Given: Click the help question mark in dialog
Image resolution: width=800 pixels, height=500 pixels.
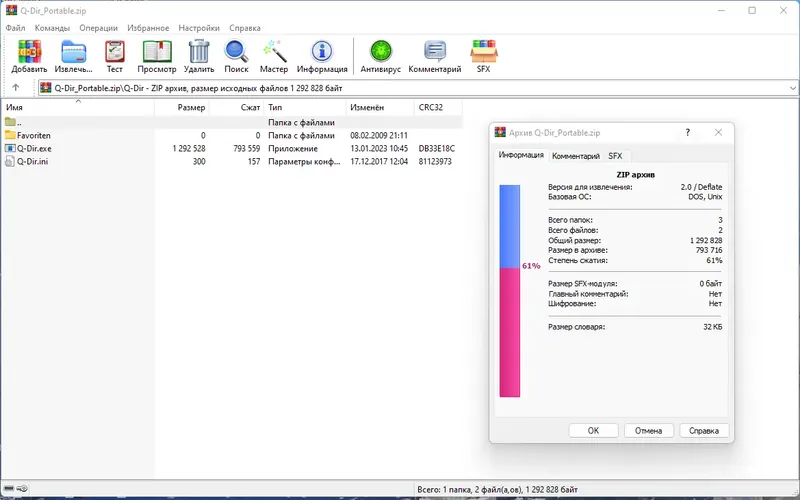Looking at the screenshot, I should [688, 133].
